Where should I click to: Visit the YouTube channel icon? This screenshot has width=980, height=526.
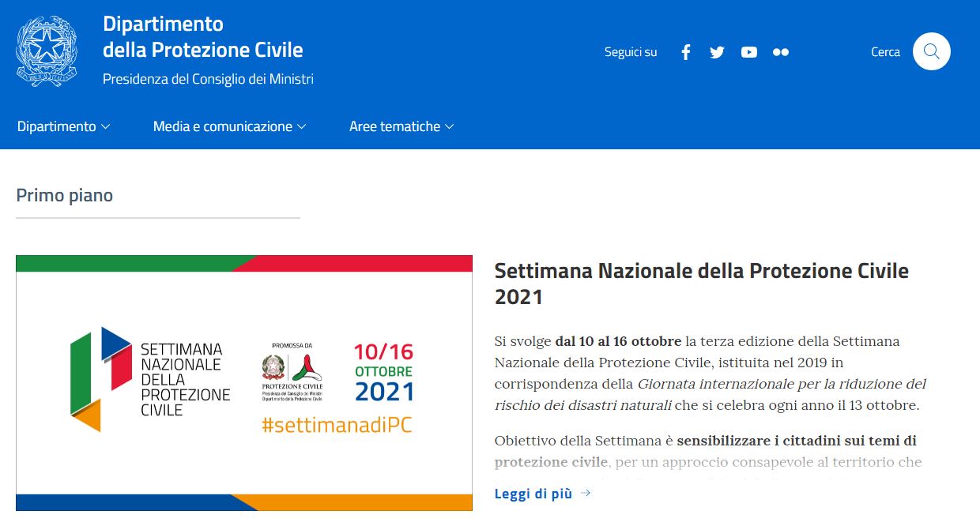click(x=749, y=52)
